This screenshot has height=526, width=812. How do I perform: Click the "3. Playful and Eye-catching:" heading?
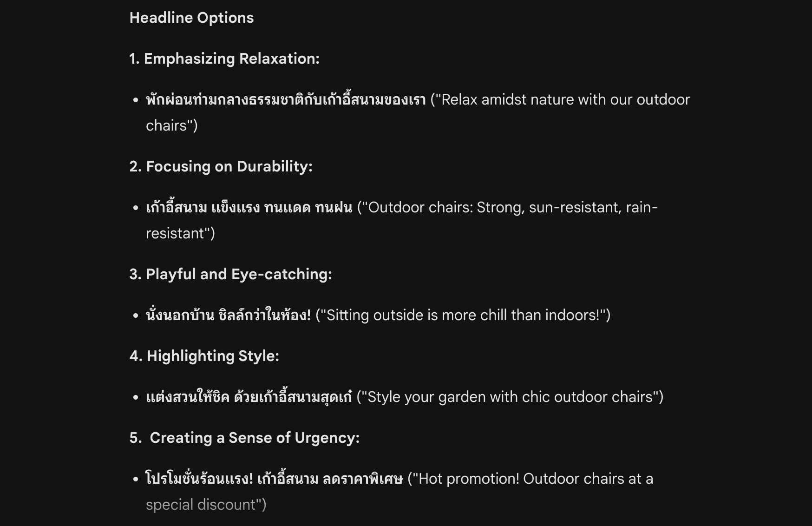pos(231,274)
